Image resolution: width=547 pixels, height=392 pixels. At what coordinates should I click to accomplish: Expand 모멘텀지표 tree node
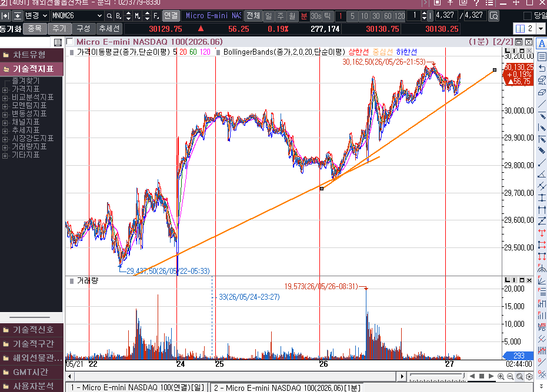click(5, 106)
